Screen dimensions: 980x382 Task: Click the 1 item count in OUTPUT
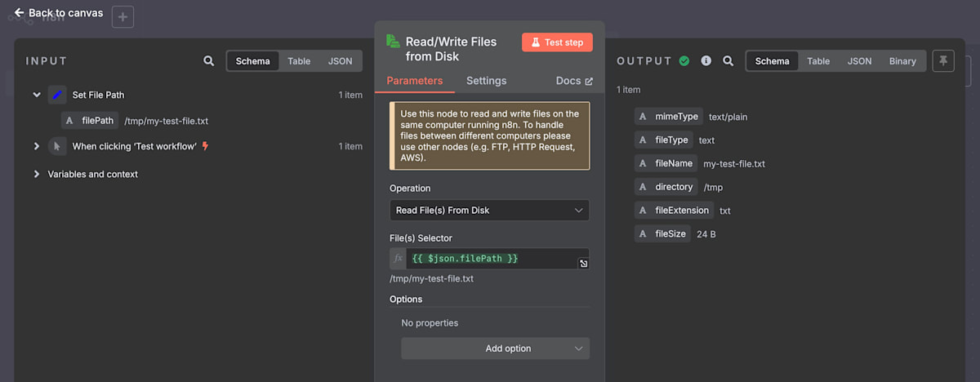point(629,90)
